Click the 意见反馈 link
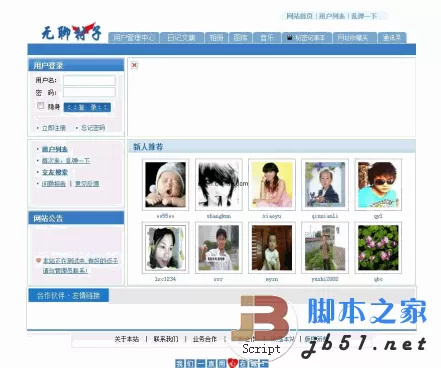441x368 pixels. tap(87, 184)
